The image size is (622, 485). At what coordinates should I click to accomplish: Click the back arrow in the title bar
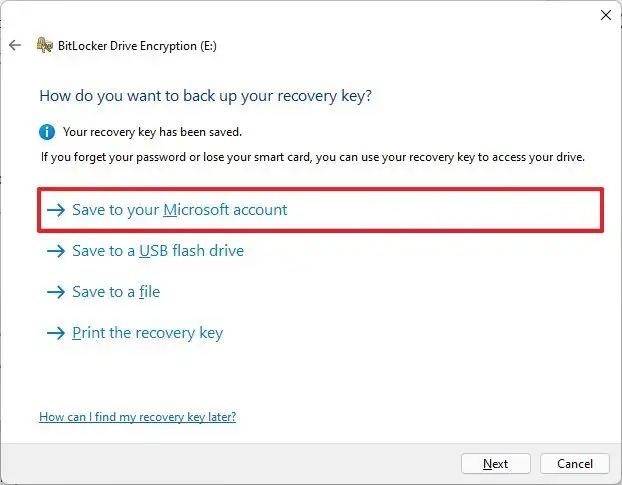(x=14, y=45)
